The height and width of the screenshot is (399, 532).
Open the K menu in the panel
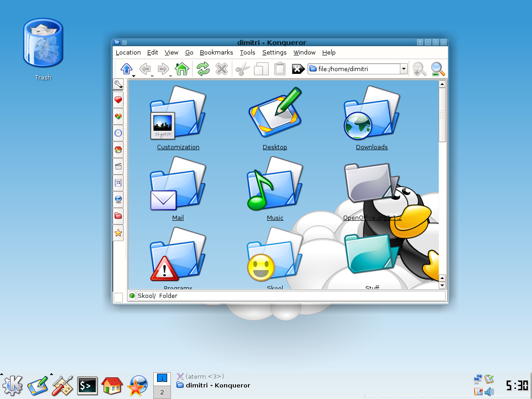click(12, 386)
